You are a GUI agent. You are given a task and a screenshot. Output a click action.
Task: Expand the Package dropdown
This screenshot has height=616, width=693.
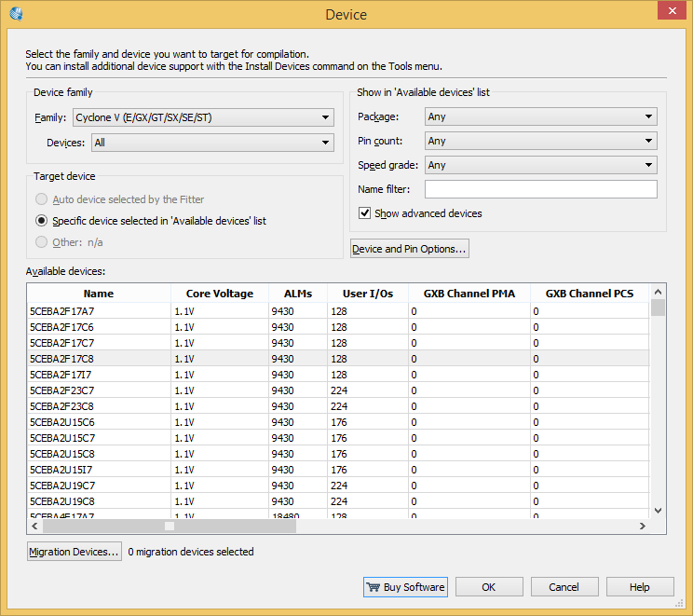541,116
